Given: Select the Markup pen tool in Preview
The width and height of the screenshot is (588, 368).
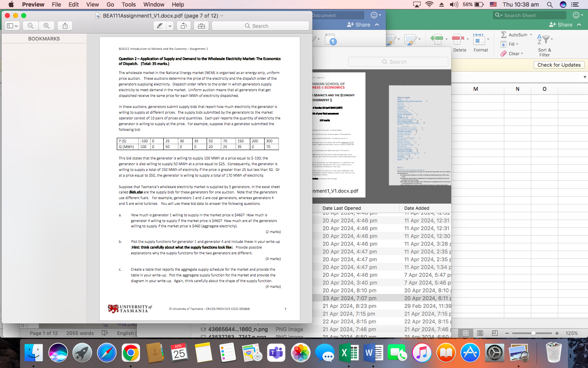Looking at the screenshot, I should 159,25.
